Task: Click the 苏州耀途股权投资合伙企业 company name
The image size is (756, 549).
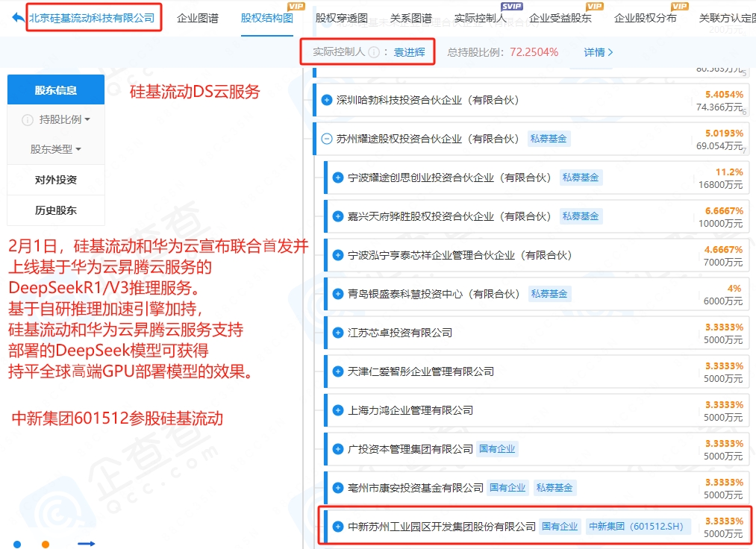Action: point(428,139)
